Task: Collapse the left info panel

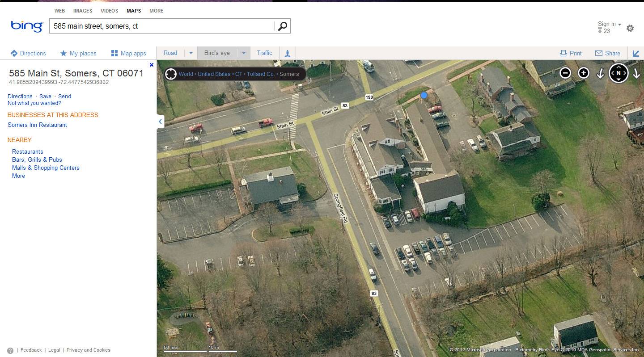Action: click(x=160, y=121)
